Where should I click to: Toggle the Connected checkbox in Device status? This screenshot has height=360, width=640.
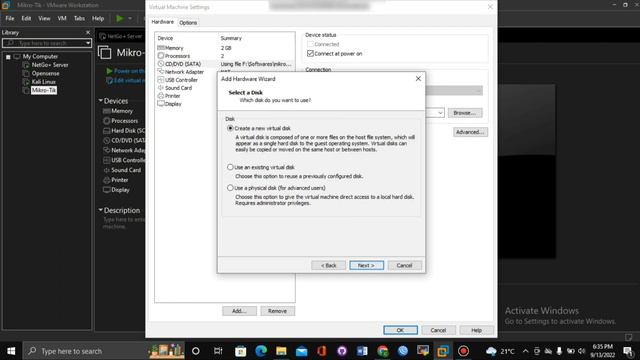click(310, 44)
